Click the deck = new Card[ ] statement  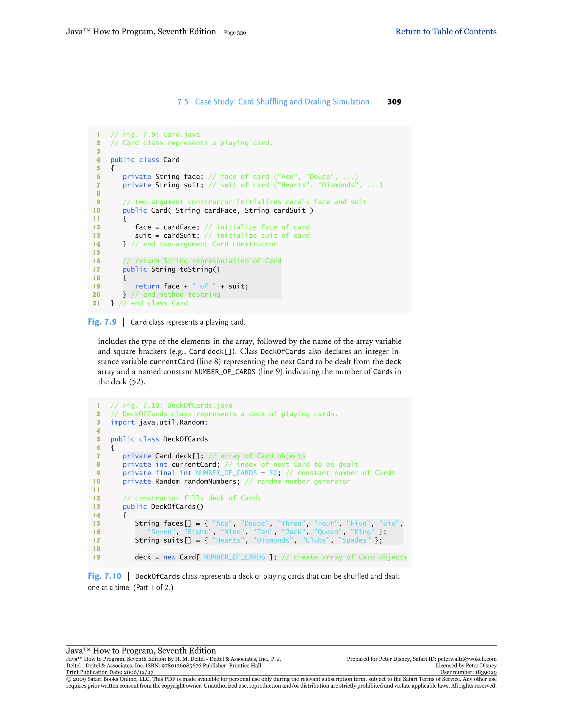pos(271,557)
